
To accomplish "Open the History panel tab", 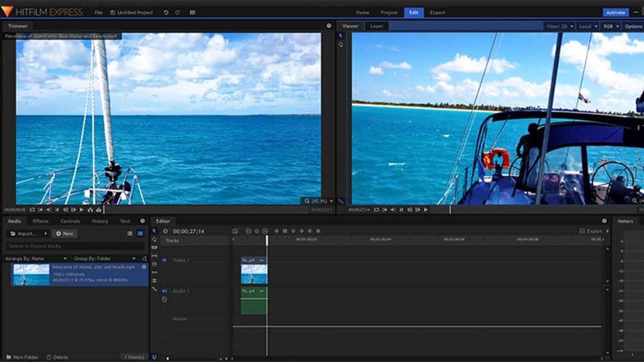I will pyautogui.click(x=100, y=221).
